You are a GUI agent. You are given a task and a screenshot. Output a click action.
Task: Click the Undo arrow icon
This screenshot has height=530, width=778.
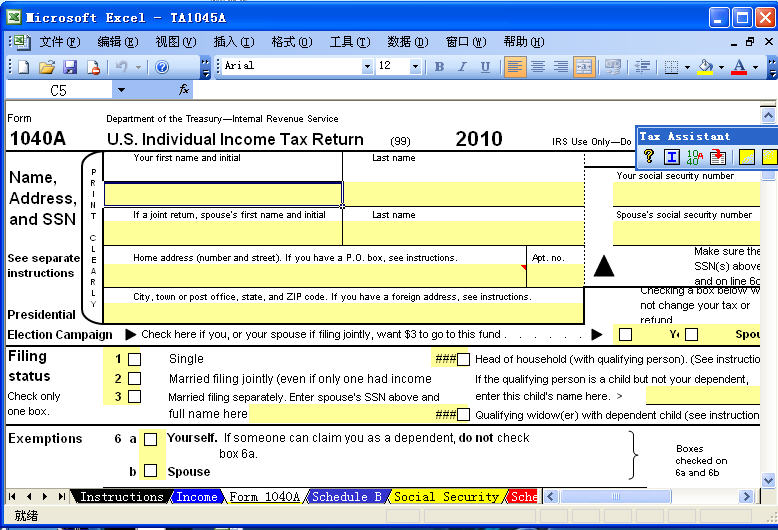point(121,66)
